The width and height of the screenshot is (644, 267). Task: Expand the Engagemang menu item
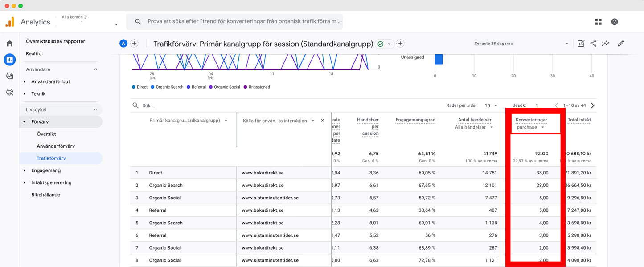click(x=45, y=170)
